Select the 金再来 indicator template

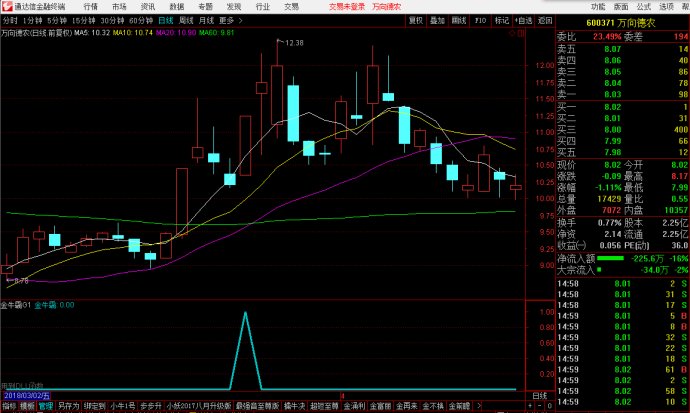click(407, 406)
